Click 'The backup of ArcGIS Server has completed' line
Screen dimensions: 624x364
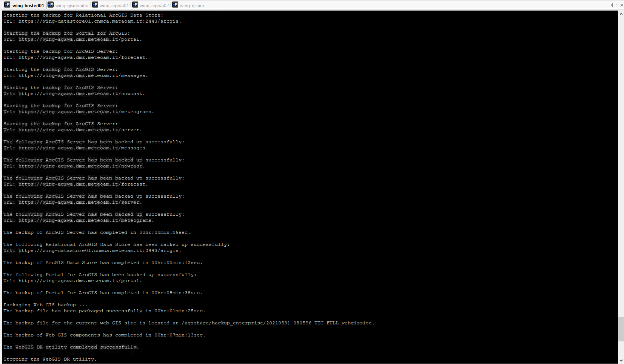click(97, 232)
